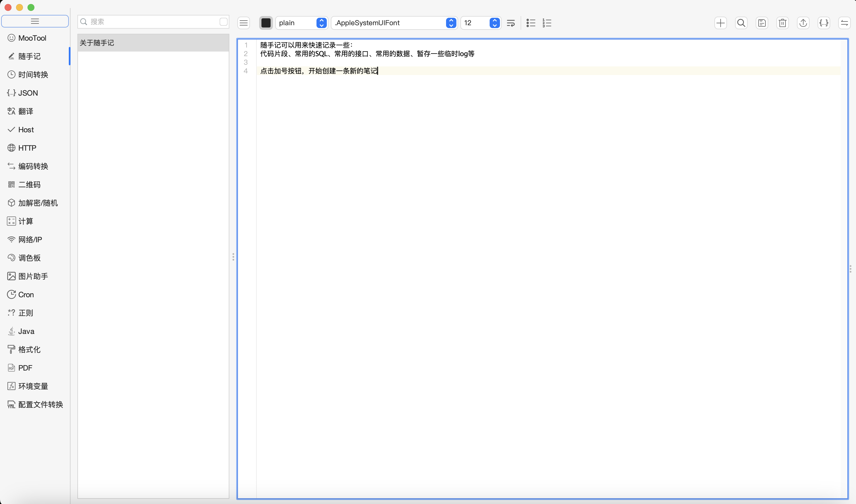This screenshot has height=504, width=856.
Task: Click the save note icon
Action: (762, 23)
